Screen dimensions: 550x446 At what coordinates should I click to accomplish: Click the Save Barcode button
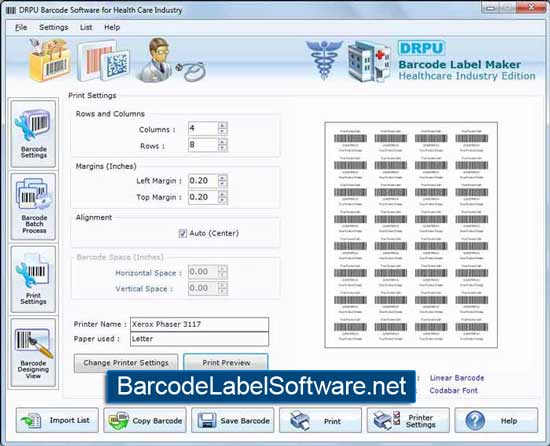[233, 420]
